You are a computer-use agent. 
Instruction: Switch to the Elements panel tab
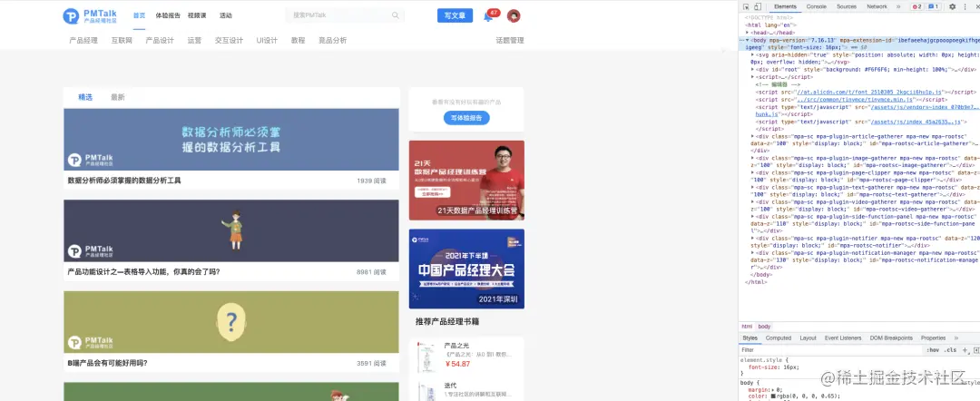pos(785,7)
